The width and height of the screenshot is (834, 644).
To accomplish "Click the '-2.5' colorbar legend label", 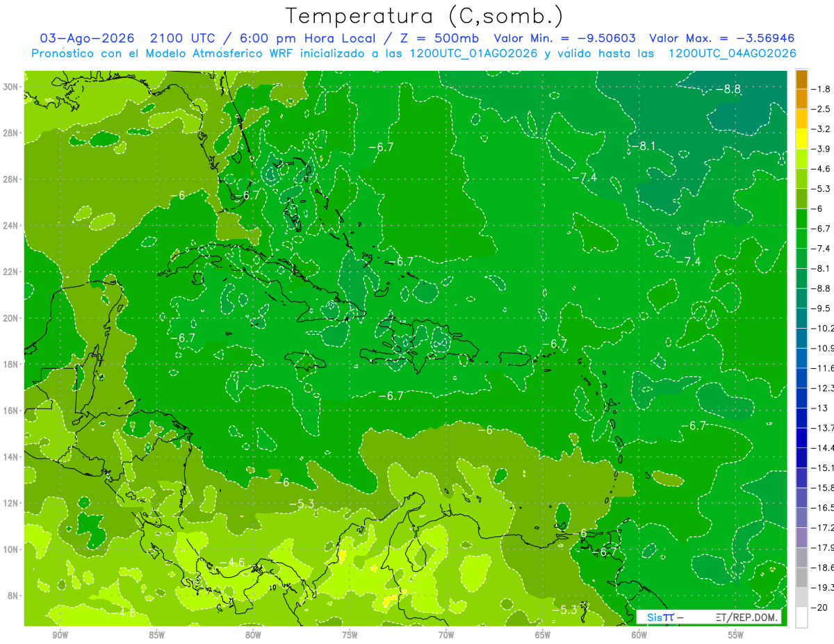I will click(822, 109).
